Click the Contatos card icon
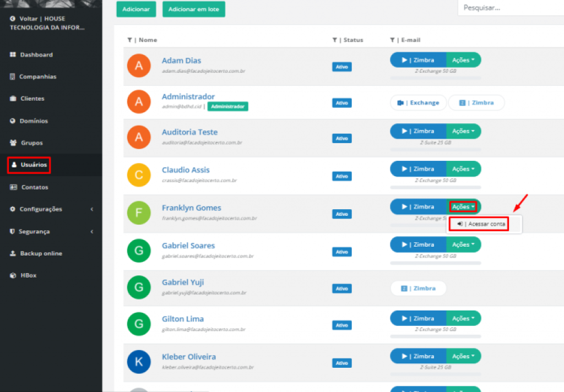 (x=14, y=187)
